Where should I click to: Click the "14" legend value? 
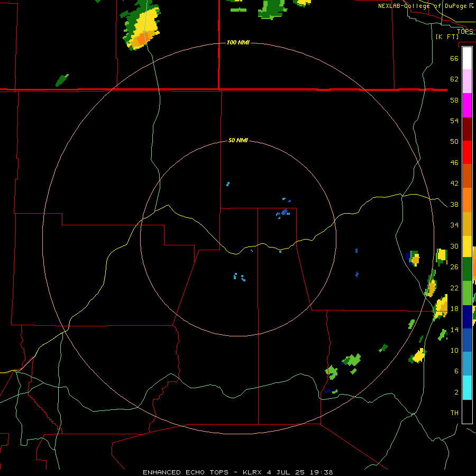pos(454,329)
